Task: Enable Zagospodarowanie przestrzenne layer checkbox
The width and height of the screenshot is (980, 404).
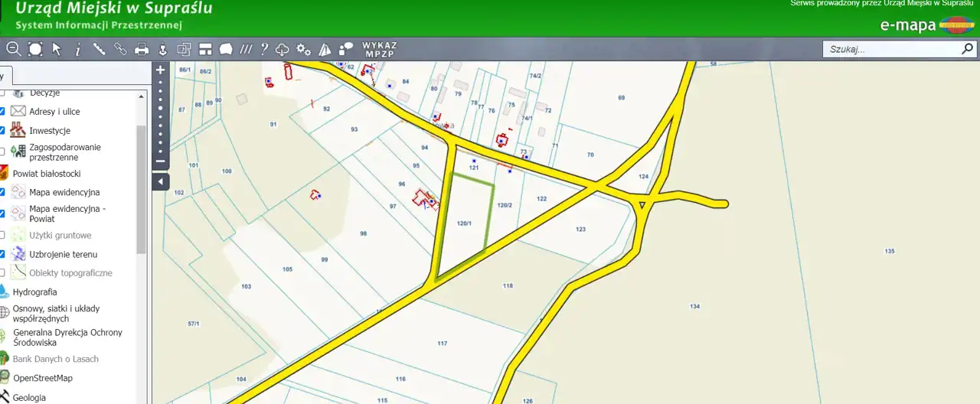Action: (x=2, y=151)
